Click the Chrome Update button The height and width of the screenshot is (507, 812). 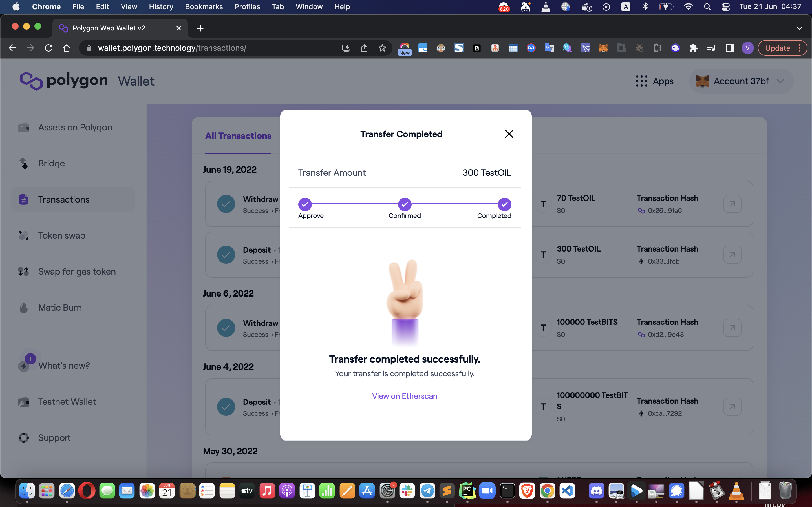pyautogui.click(x=777, y=48)
